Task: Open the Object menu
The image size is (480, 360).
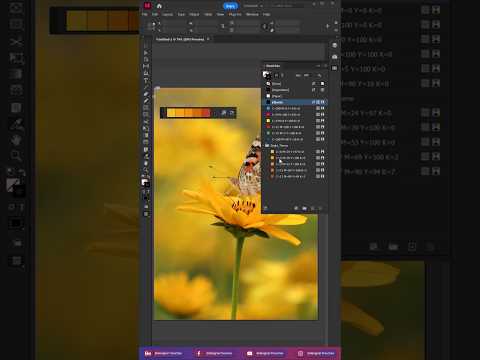Action: pyautogui.click(x=194, y=14)
